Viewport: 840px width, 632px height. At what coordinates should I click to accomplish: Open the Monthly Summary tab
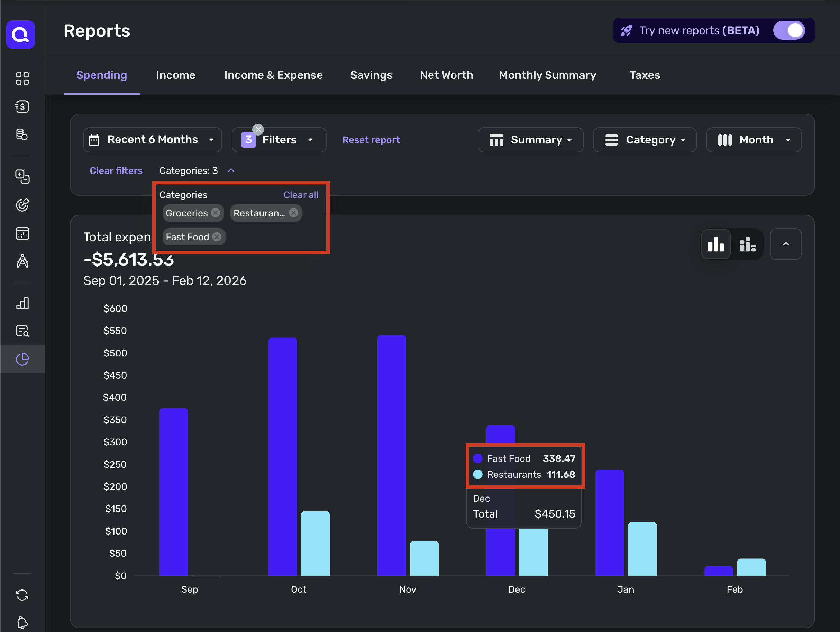[547, 75]
